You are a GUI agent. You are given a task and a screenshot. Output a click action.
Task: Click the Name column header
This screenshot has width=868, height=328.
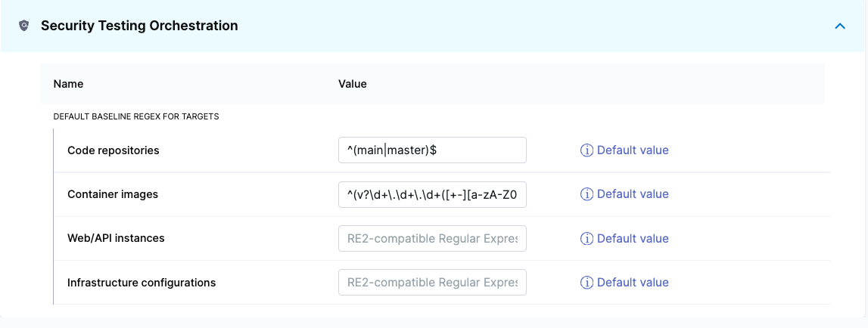point(68,84)
